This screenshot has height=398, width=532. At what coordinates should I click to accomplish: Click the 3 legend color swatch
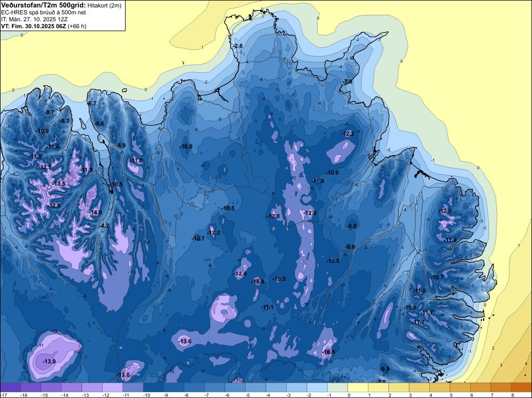point(419,387)
